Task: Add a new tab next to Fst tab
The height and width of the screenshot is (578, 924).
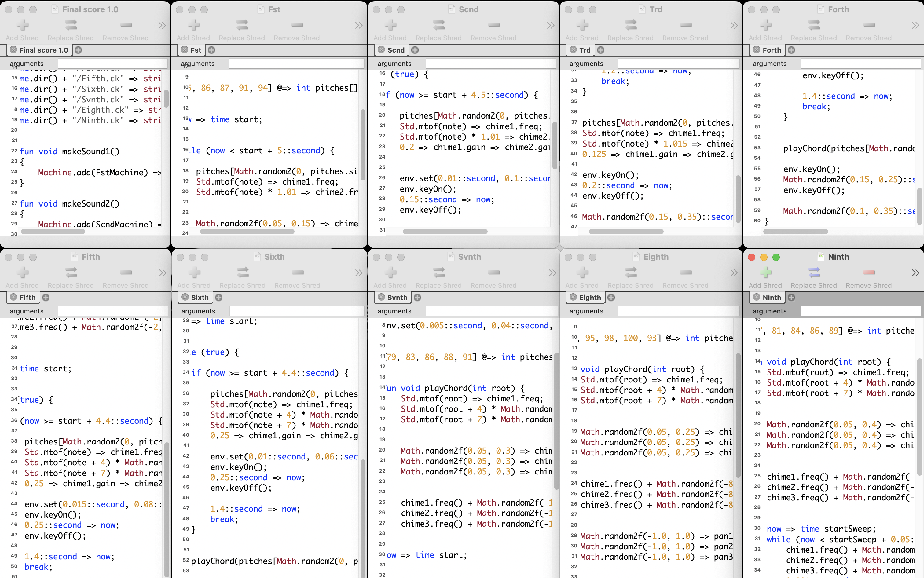Action: coord(211,50)
